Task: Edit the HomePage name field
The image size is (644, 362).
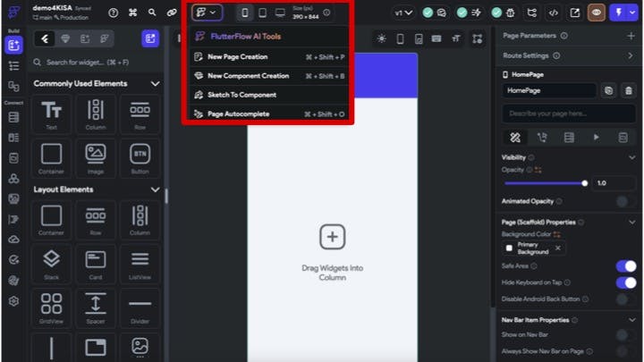Action: coord(548,90)
